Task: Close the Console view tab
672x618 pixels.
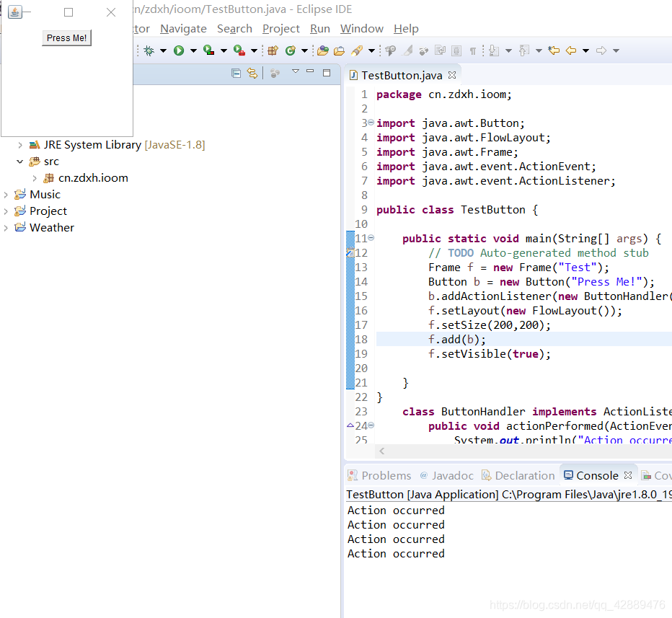Action: point(628,475)
